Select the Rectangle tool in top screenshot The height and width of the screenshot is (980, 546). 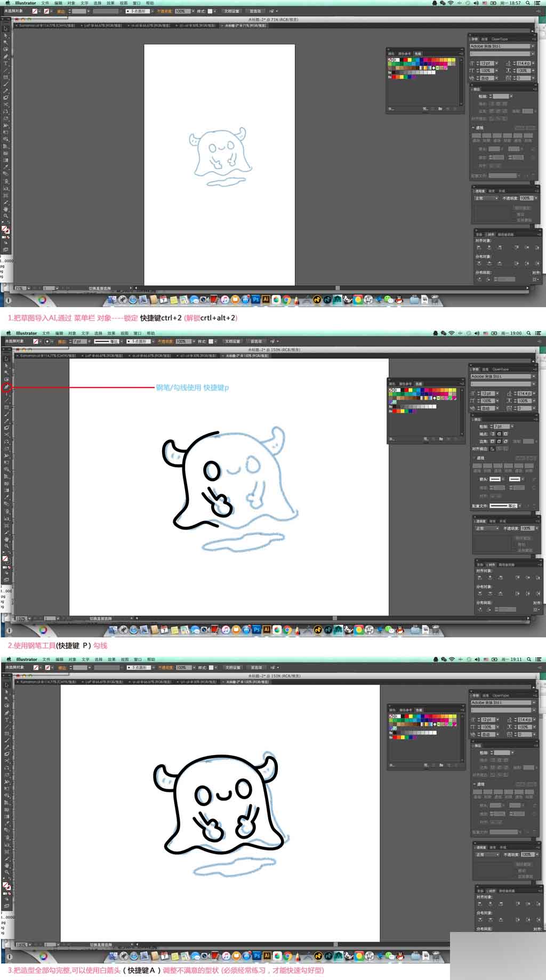[x=6, y=77]
